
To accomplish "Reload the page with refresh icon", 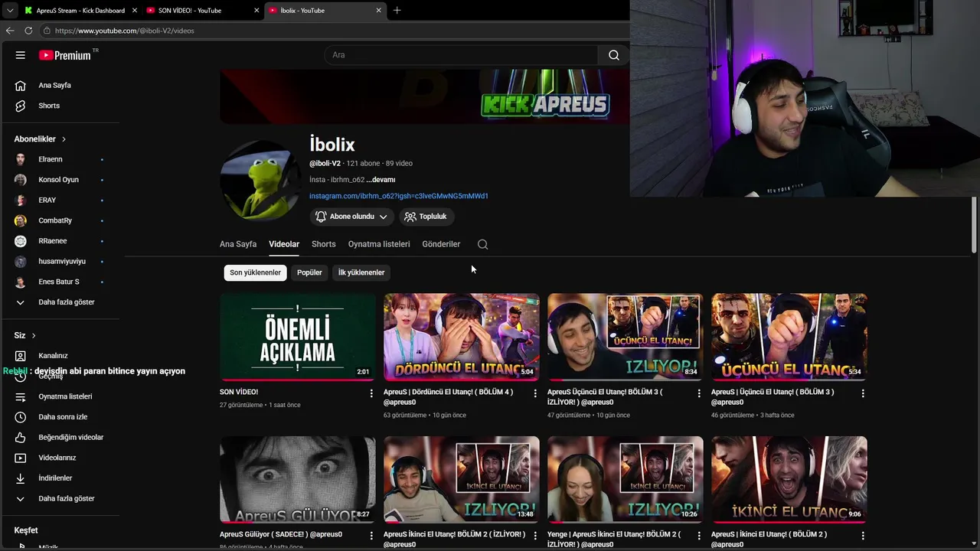I will tap(28, 31).
